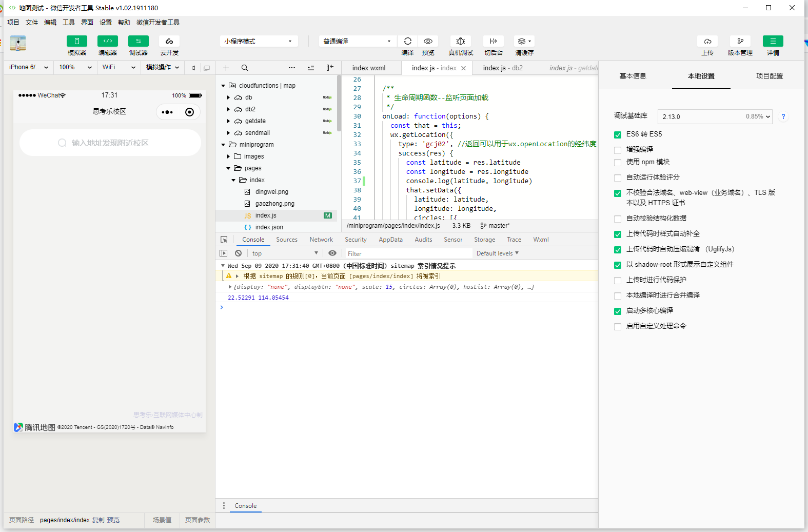Toggle 不校验合法域名 checkbox
808x532 pixels.
pos(618,193)
